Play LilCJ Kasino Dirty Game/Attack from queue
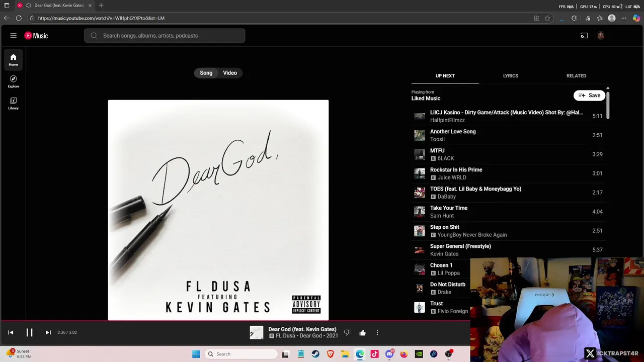Viewport: 644px width, 362px height. [x=508, y=116]
